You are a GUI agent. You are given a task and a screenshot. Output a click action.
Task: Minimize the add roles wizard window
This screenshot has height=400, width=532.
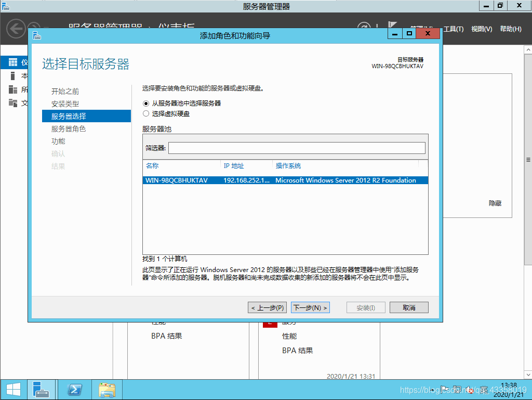[x=395, y=33]
